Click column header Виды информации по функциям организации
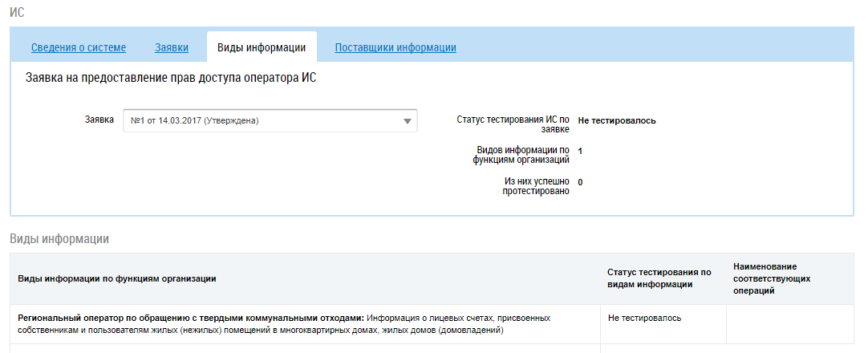The width and height of the screenshot is (868, 353). coord(117,278)
